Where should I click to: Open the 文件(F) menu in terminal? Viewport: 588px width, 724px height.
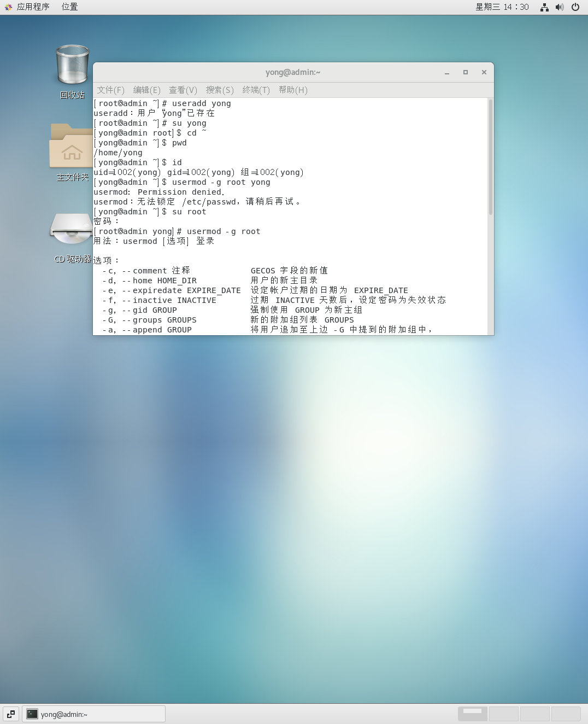click(111, 90)
